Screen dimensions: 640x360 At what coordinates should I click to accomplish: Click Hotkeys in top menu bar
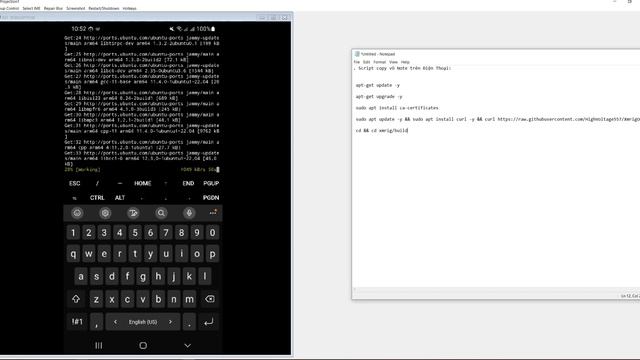tap(129, 8)
